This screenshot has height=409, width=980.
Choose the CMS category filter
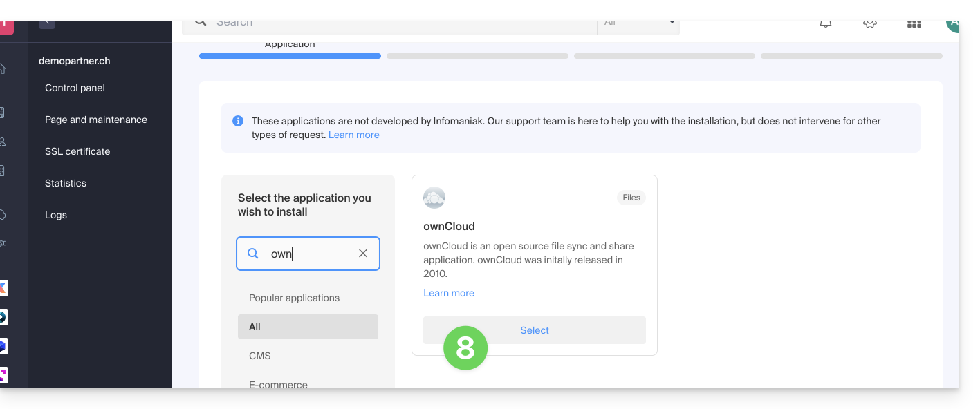(260, 356)
